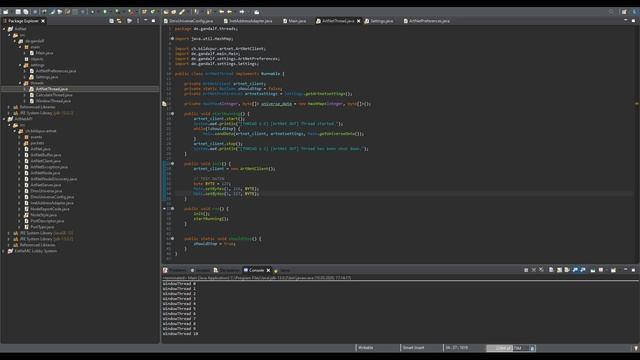Image resolution: width=640 pixels, height=360 pixels.
Task: Click the progress bar in the status bar
Action: (507, 348)
